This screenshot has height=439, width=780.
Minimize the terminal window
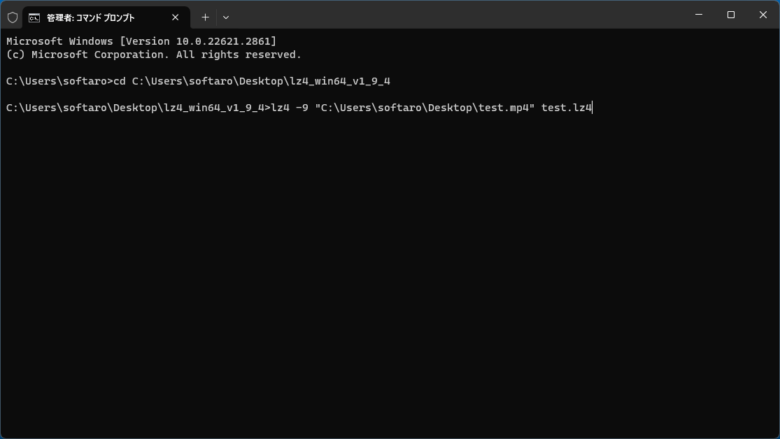pos(699,15)
